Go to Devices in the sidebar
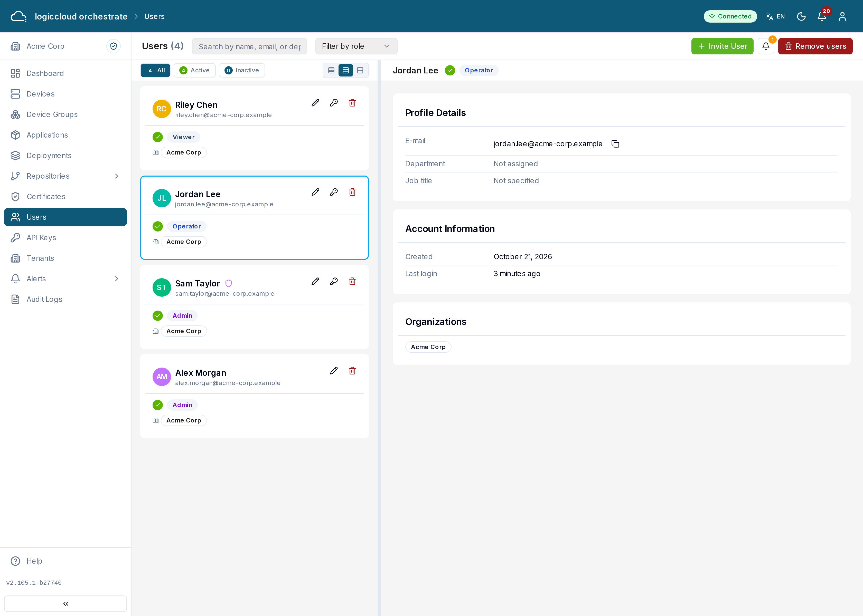 point(66,94)
